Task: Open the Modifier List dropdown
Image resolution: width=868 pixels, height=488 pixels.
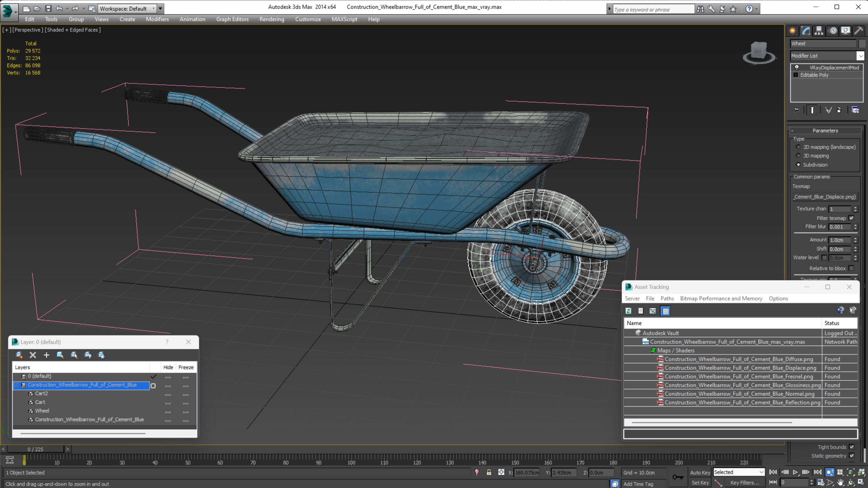Action: [x=861, y=56]
